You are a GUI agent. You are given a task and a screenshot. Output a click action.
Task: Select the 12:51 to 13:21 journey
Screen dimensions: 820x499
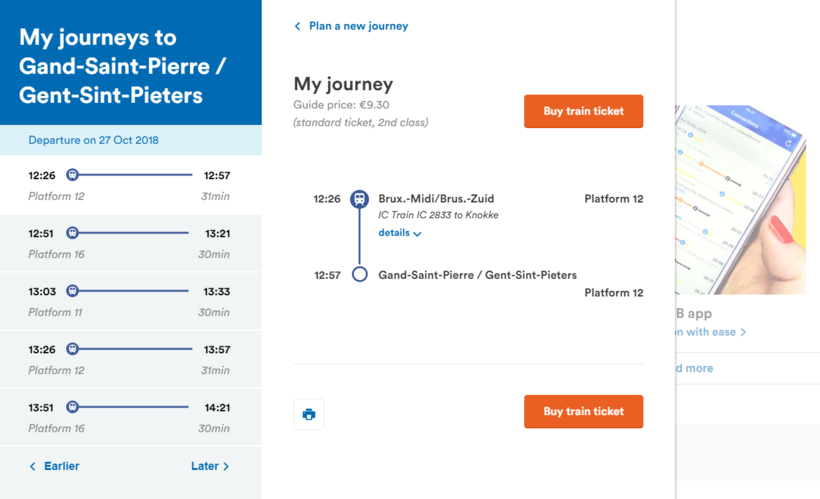130,243
